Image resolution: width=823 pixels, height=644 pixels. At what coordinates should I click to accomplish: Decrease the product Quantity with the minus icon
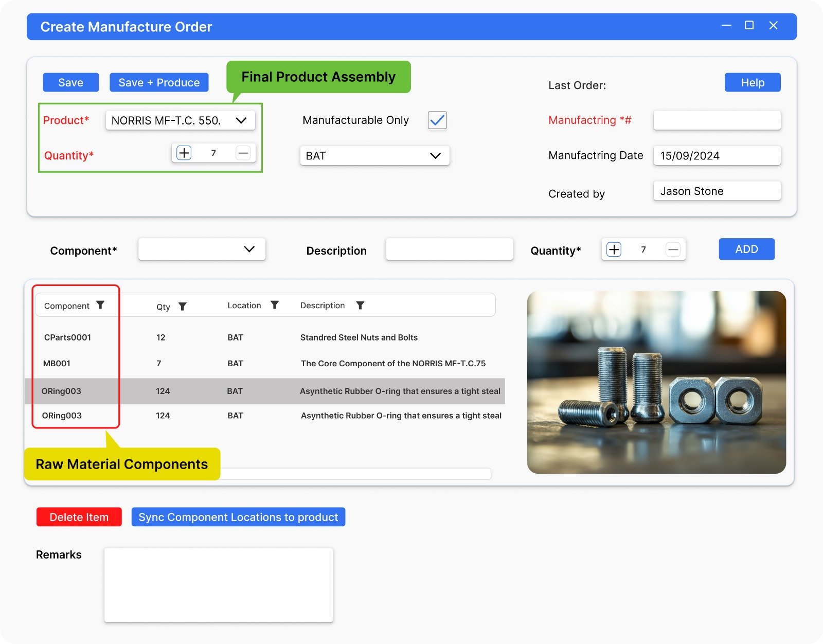pyautogui.click(x=243, y=153)
